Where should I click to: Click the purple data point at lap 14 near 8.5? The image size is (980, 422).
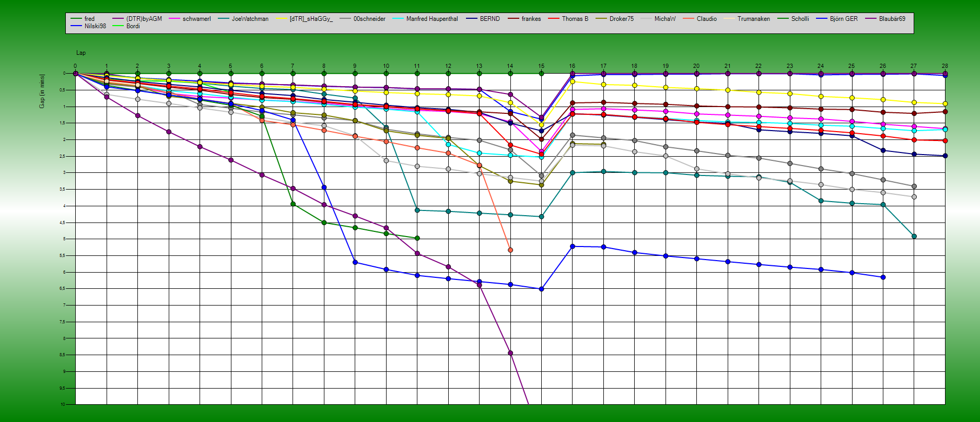pyautogui.click(x=510, y=353)
